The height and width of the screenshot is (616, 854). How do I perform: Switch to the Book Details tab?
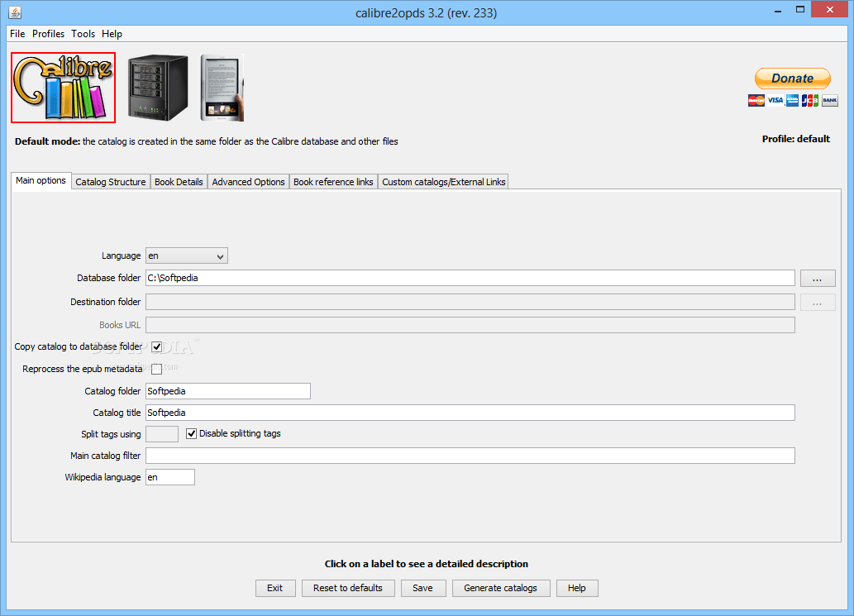click(x=179, y=182)
